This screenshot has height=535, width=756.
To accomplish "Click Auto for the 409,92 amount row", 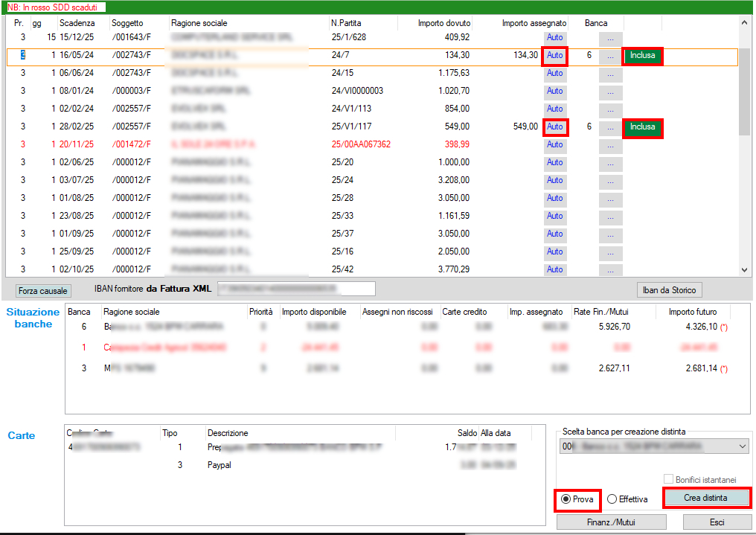I will point(555,38).
